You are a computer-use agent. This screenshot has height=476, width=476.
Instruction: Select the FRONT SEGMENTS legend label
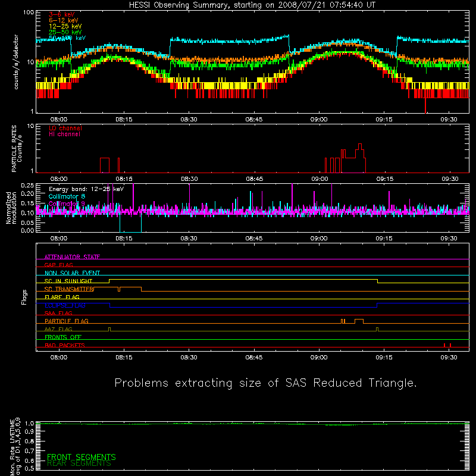pyautogui.click(x=82, y=457)
